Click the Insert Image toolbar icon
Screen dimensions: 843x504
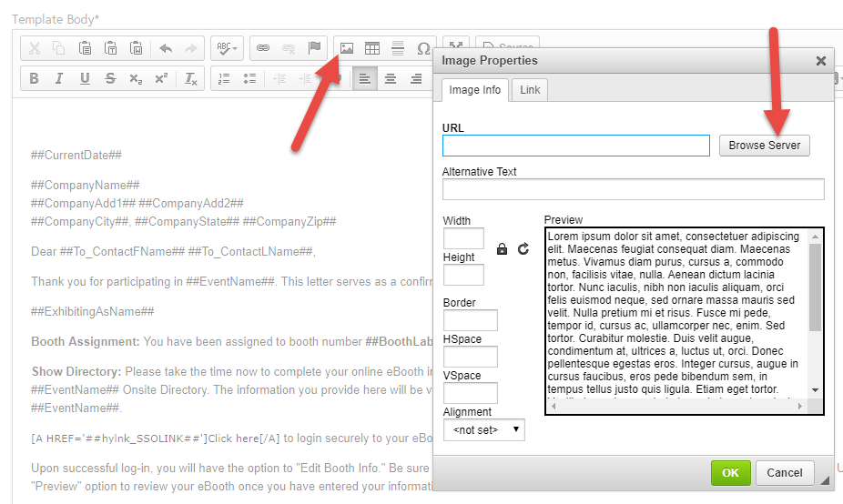pos(347,48)
